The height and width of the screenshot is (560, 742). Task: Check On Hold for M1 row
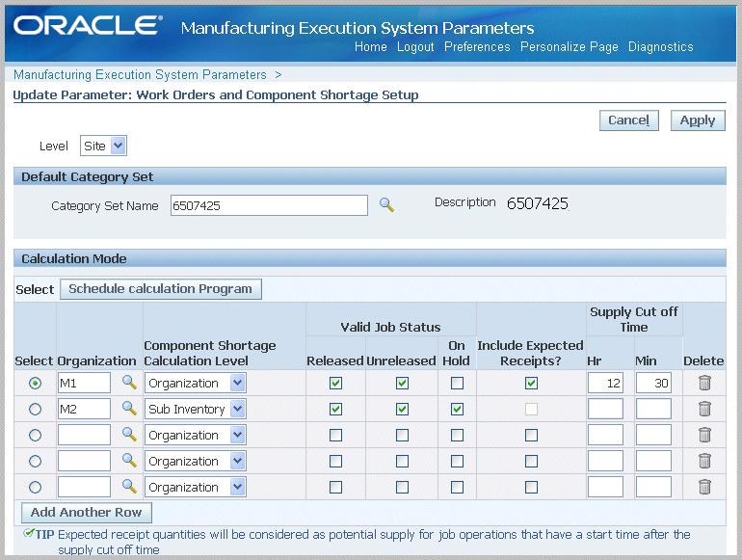[x=457, y=383]
